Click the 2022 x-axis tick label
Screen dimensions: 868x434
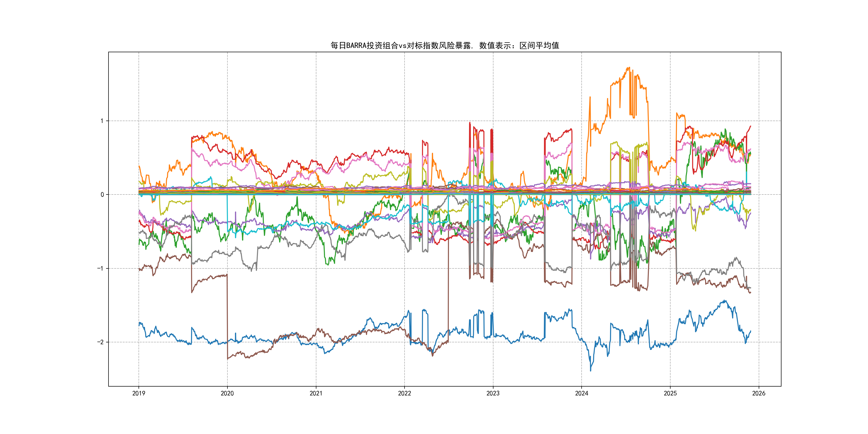point(404,393)
